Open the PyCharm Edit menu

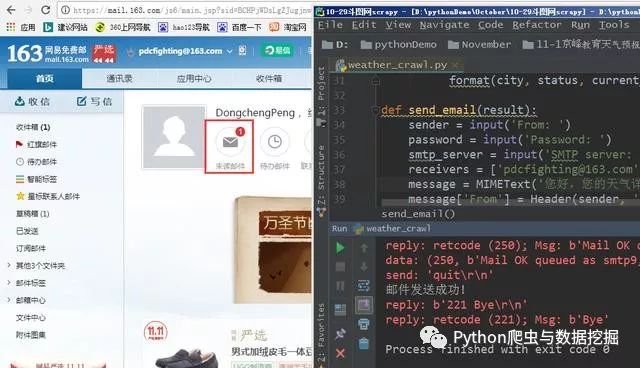pyautogui.click(x=364, y=25)
